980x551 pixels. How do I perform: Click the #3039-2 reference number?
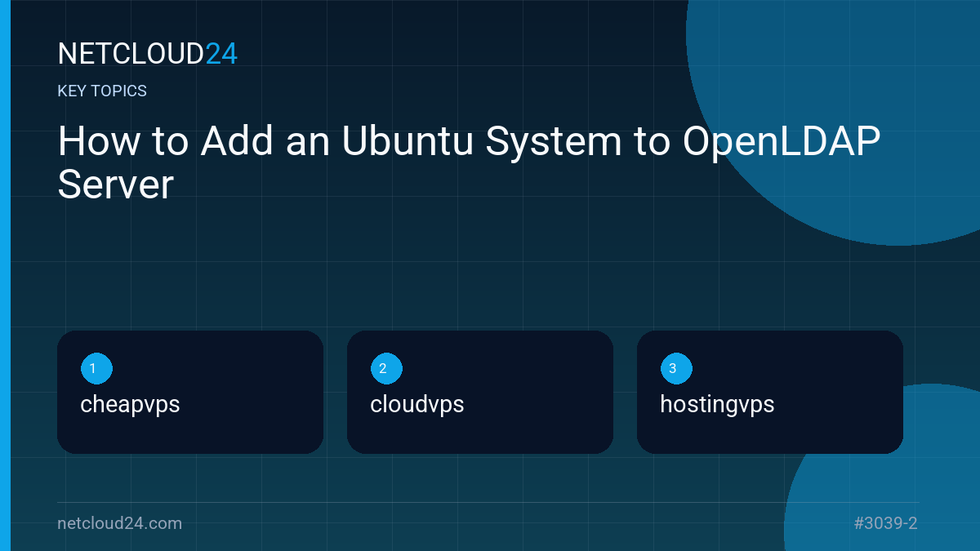point(886,523)
